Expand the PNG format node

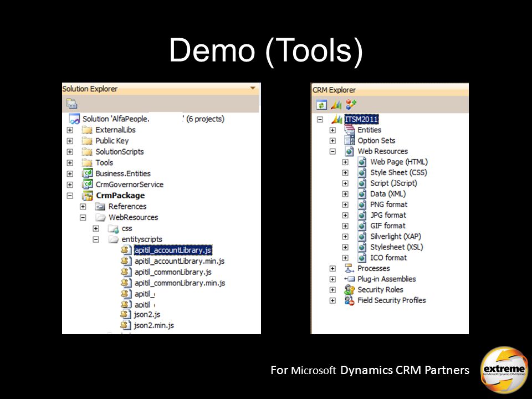coord(345,204)
